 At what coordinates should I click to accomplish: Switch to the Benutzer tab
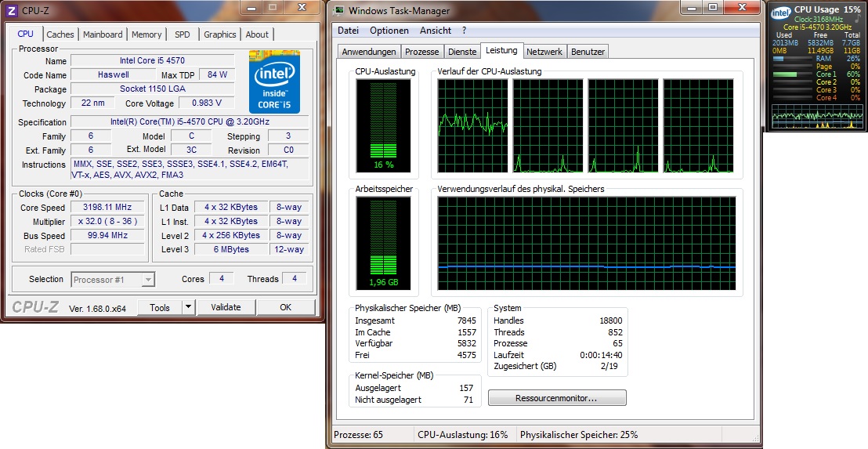click(x=588, y=52)
